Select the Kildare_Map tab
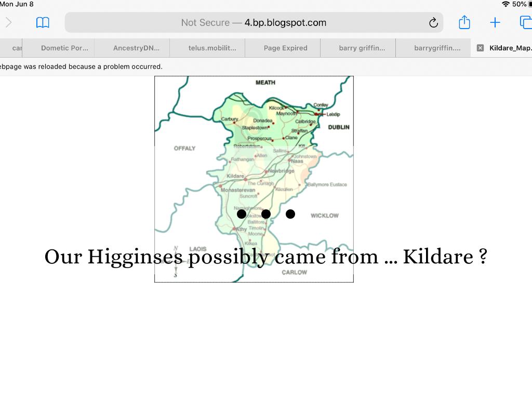Screen dimensions: 532x399 510,48
